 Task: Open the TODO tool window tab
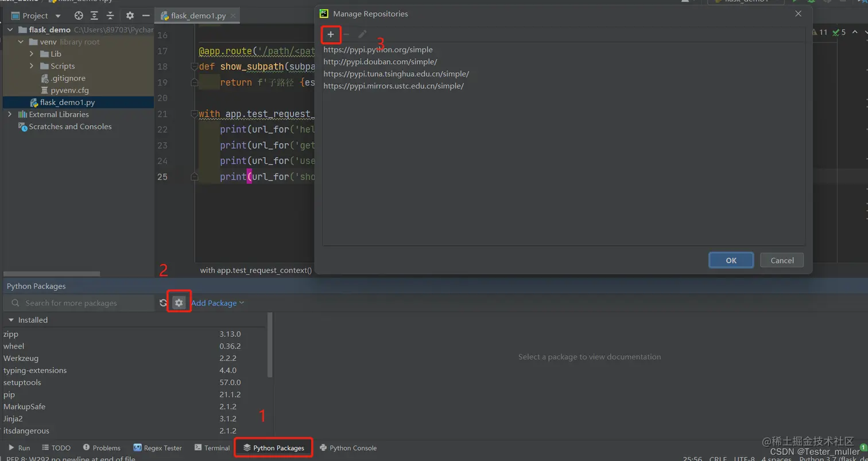(56, 448)
